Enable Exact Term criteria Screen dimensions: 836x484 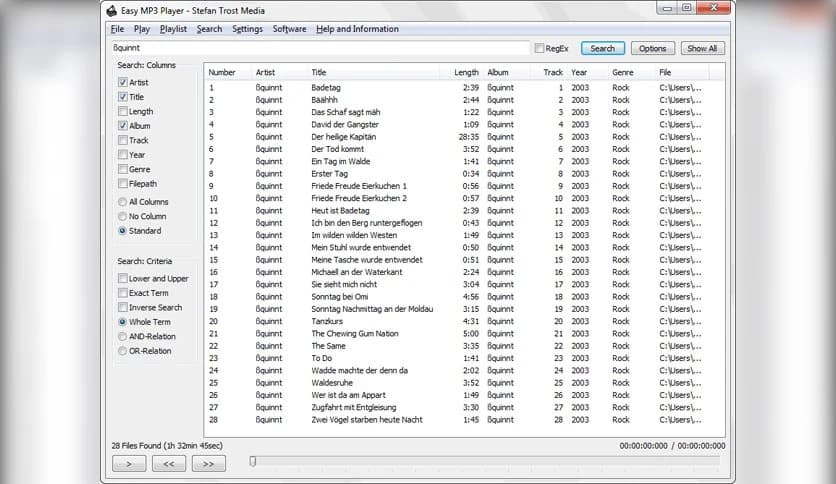[x=123, y=293]
